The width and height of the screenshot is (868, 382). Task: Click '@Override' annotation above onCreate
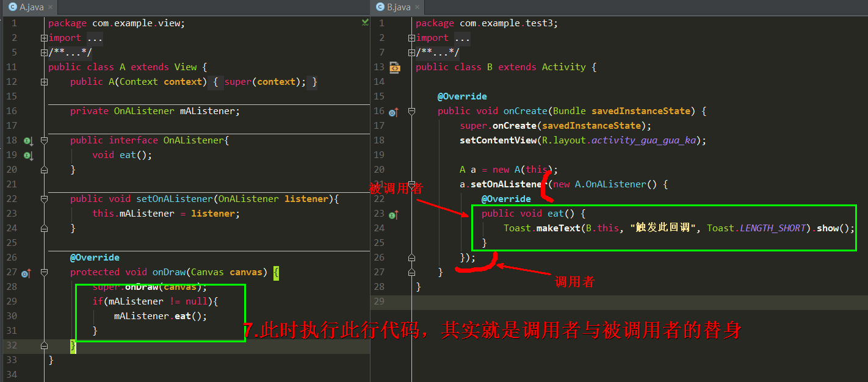(x=462, y=96)
